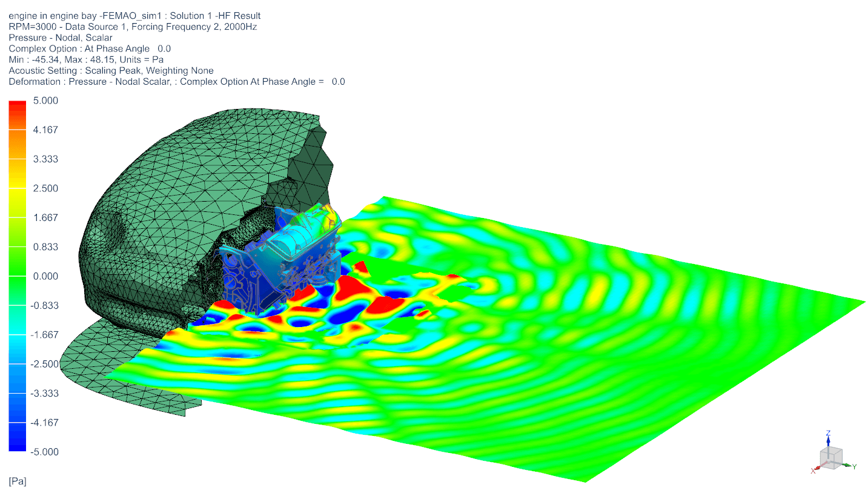Viewport: 868px width, 502px height.
Task: Click the legend value -3.333
Action: pyautogui.click(x=45, y=393)
